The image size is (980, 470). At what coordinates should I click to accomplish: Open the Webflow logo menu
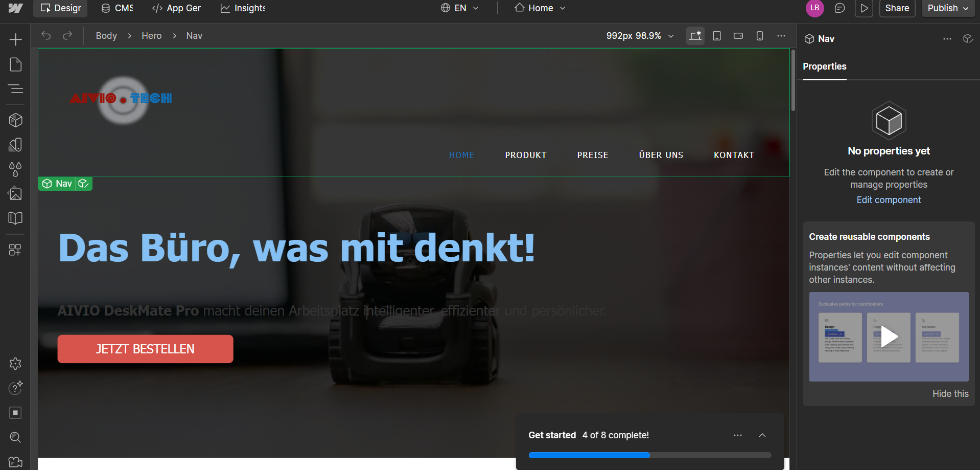pos(15,8)
